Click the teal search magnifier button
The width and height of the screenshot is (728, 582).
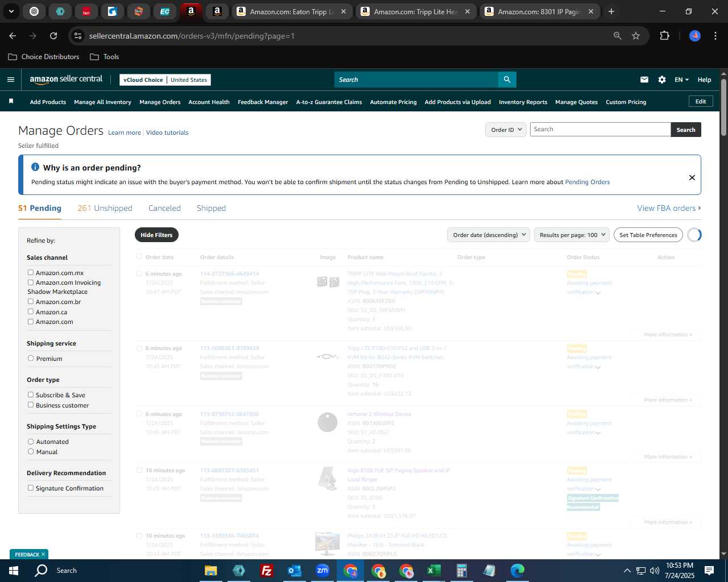(x=507, y=80)
